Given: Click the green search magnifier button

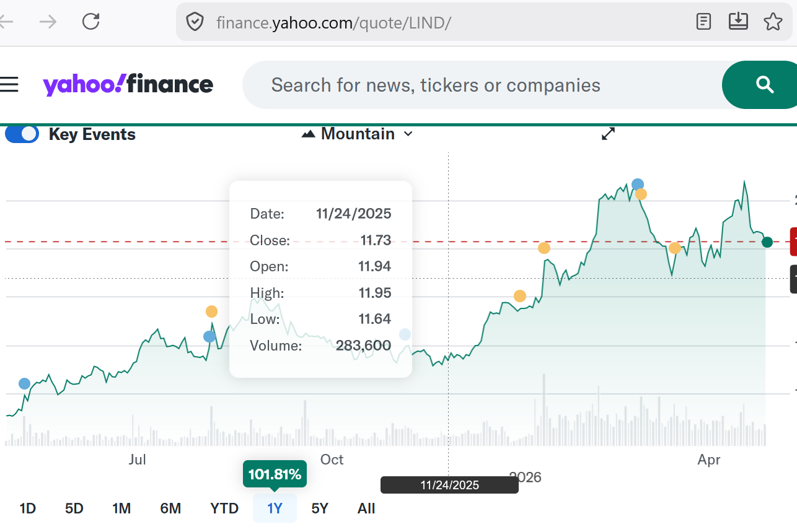Looking at the screenshot, I should coord(765,85).
